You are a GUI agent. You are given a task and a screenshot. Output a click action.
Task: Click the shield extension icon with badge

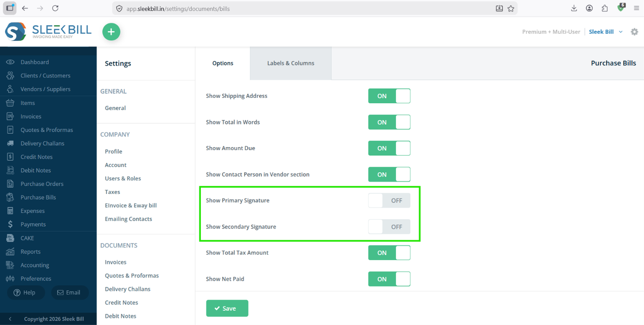tap(621, 8)
